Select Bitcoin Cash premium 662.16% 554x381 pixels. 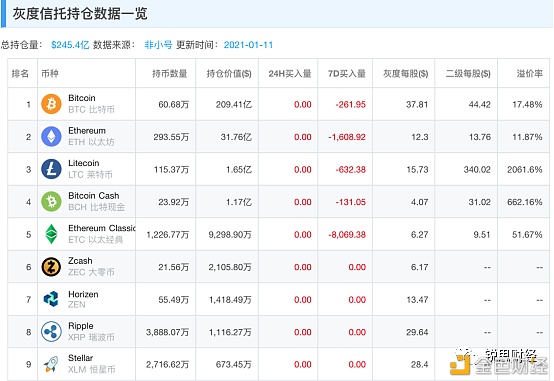[x=525, y=202]
